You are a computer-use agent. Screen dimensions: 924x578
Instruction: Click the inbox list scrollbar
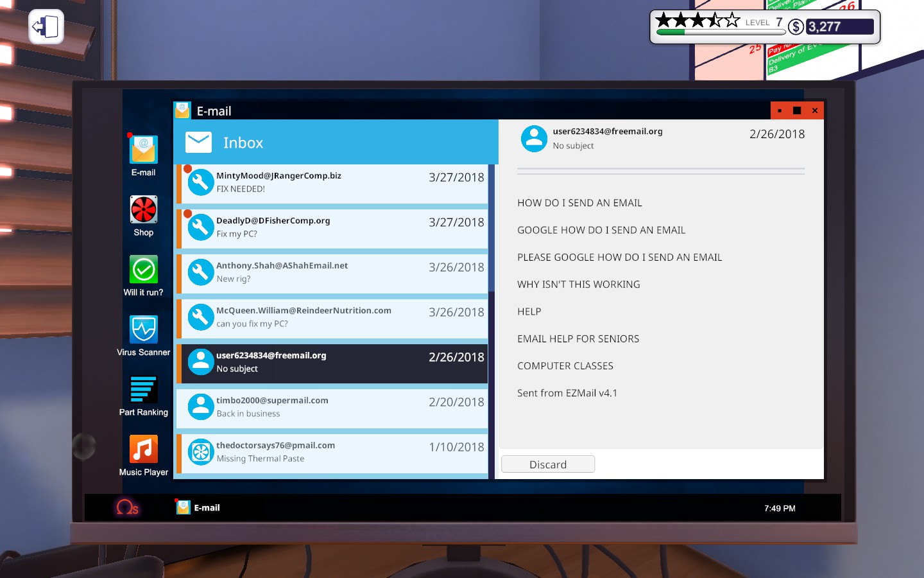[x=492, y=228]
